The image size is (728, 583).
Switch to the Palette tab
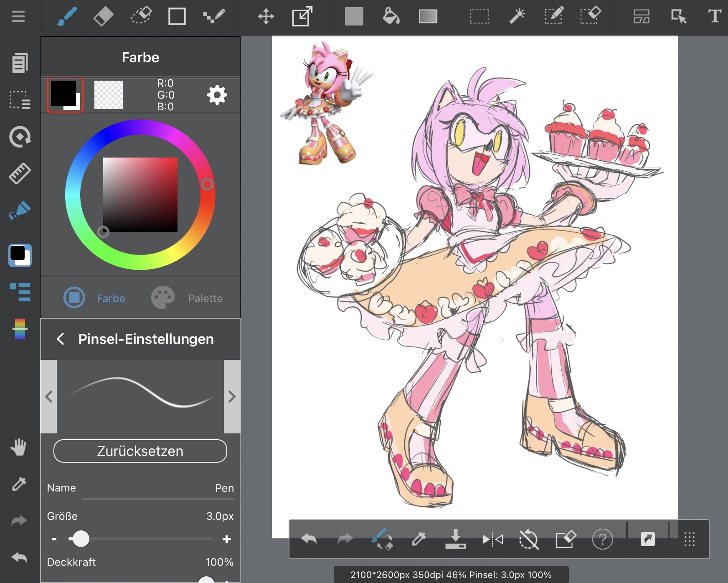[x=187, y=298]
